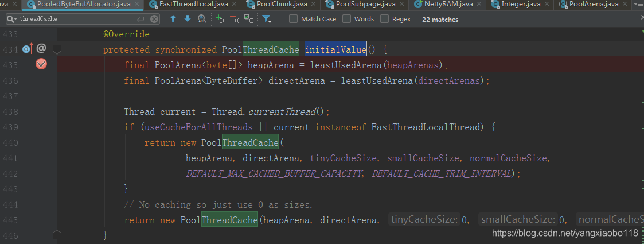Click the @ annotation gutter icon on line 434

coord(41,49)
